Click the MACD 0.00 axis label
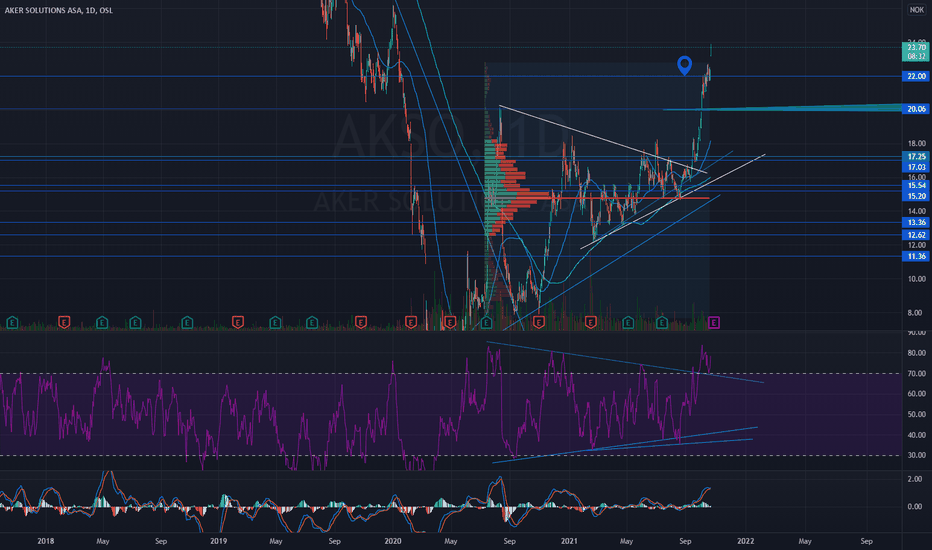The height and width of the screenshot is (550, 932). coord(915,507)
